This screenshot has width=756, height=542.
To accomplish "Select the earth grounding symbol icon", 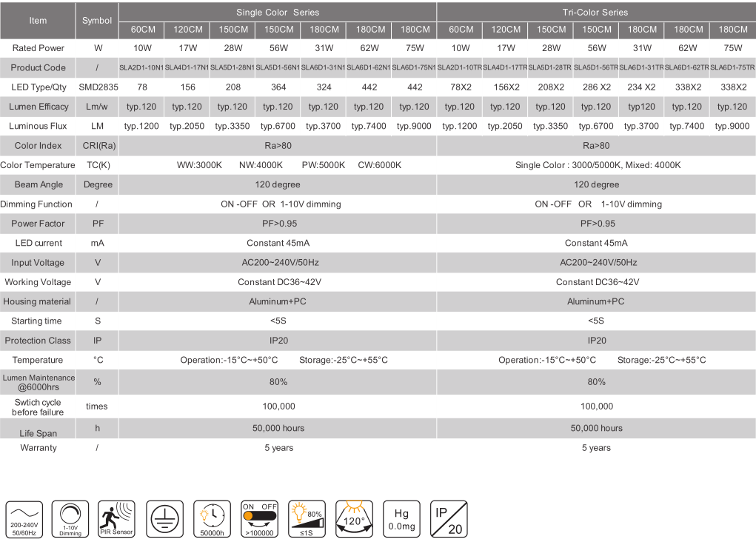I will pyautogui.click(x=165, y=519).
